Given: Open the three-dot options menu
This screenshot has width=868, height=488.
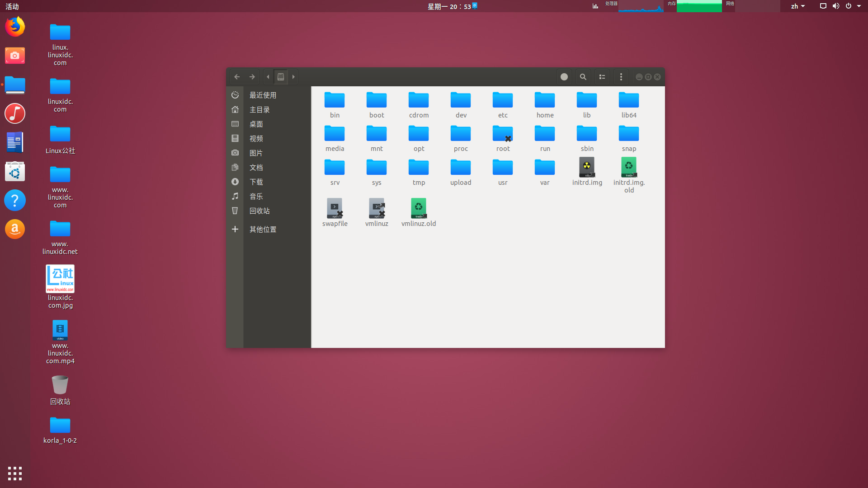Looking at the screenshot, I should coord(621,77).
